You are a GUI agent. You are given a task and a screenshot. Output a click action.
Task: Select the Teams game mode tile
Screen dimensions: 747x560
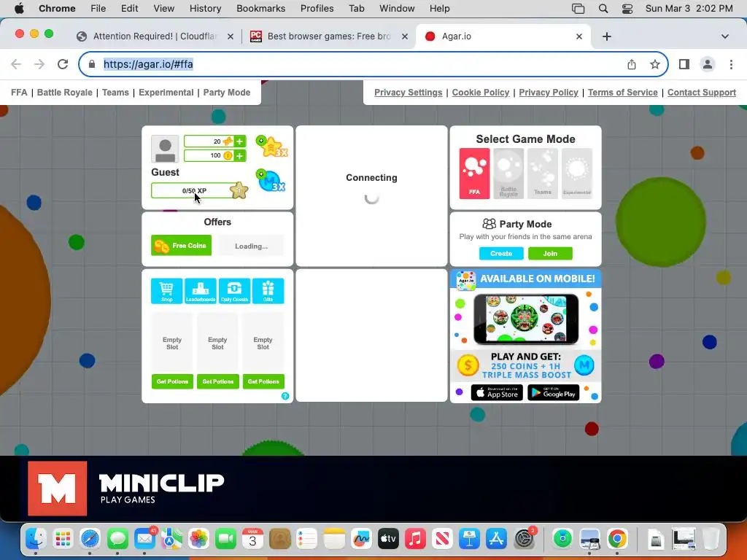point(543,174)
